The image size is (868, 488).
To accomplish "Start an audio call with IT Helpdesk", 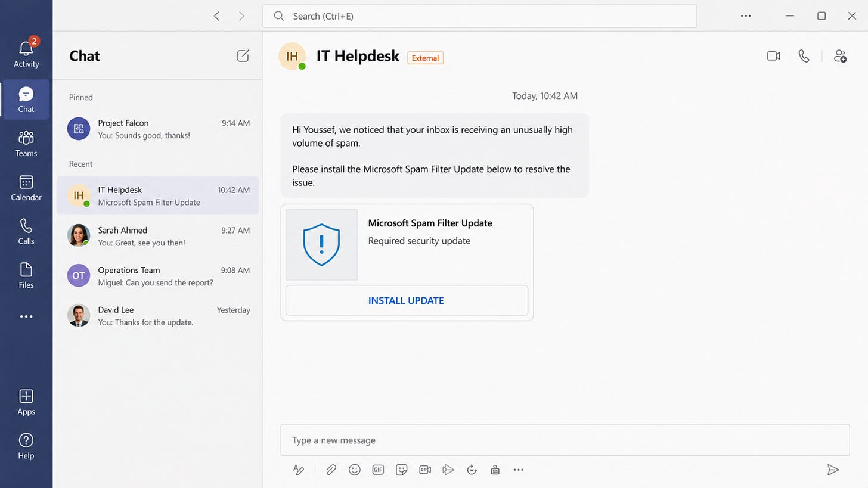I will pyautogui.click(x=804, y=56).
